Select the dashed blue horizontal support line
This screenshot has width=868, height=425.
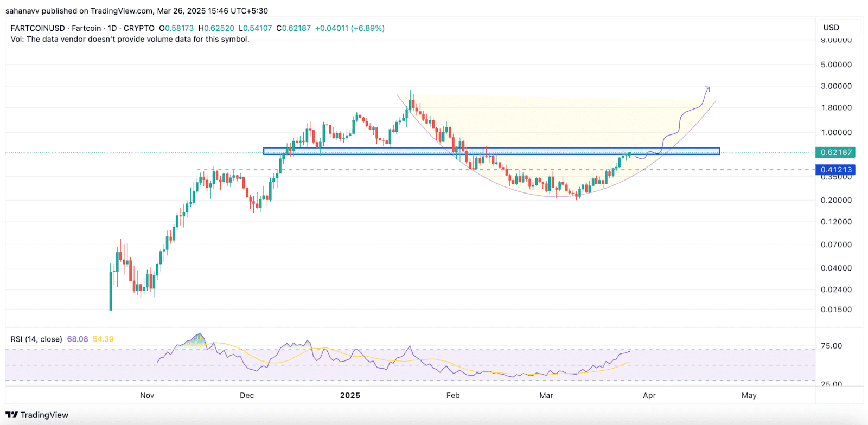380,170
